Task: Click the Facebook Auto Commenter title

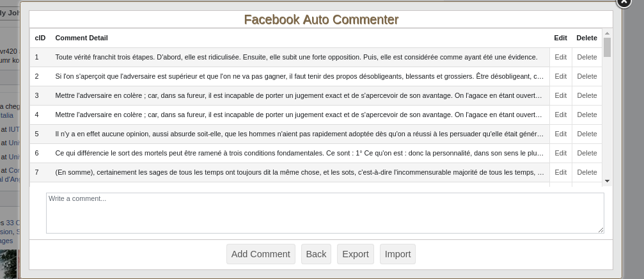Action: [x=321, y=19]
